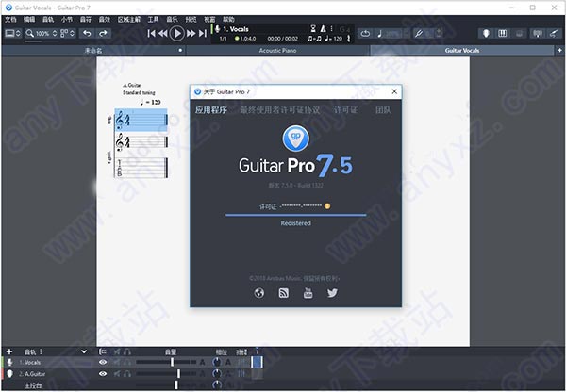Open the 帮助 menu
The width and height of the screenshot is (566, 392).
(228, 20)
